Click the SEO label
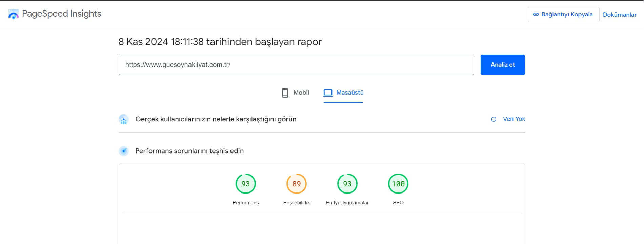644x244 pixels. tap(398, 203)
